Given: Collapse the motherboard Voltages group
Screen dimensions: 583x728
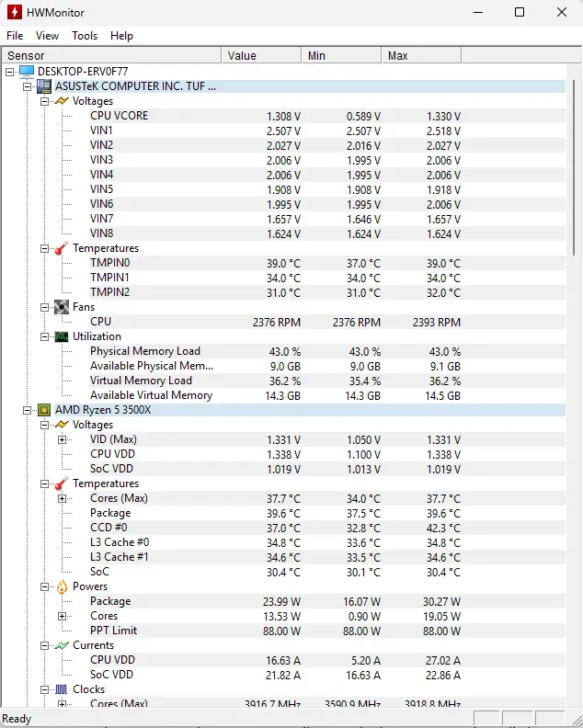Looking at the screenshot, I should coord(44,101).
